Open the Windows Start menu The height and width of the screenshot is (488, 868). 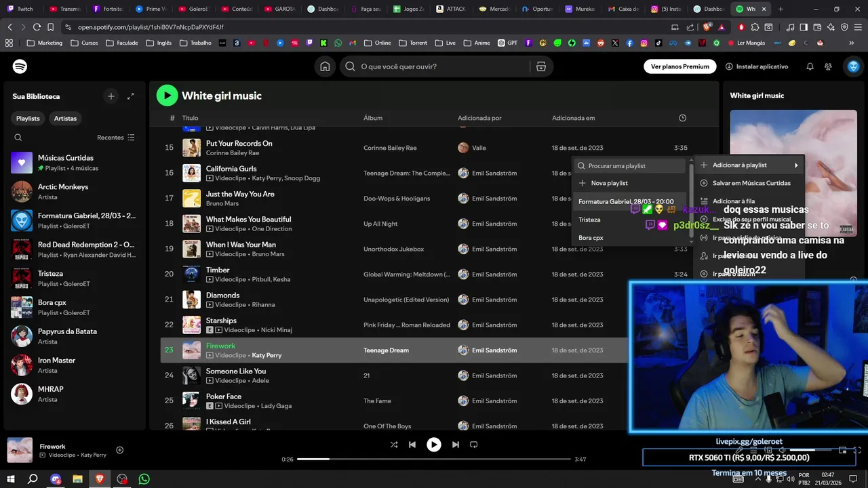[x=10, y=479]
